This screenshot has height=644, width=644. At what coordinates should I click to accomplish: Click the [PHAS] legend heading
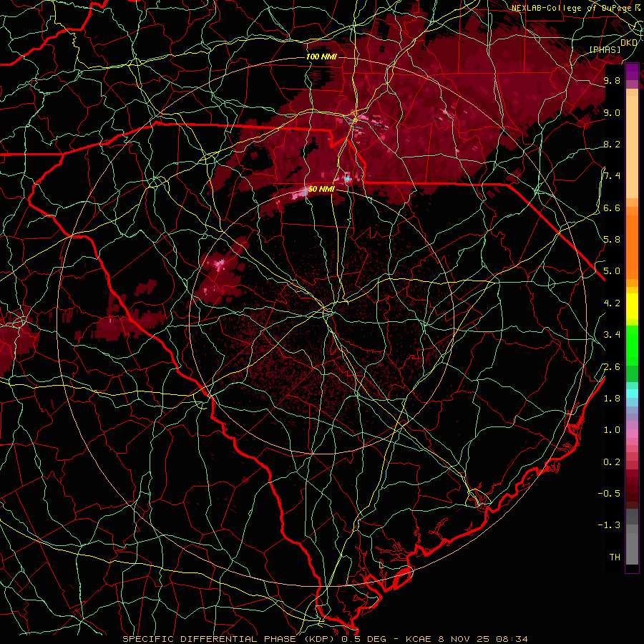point(605,49)
